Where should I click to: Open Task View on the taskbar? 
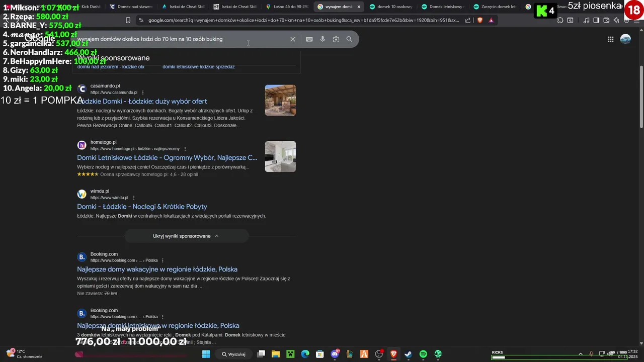tap(261, 354)
